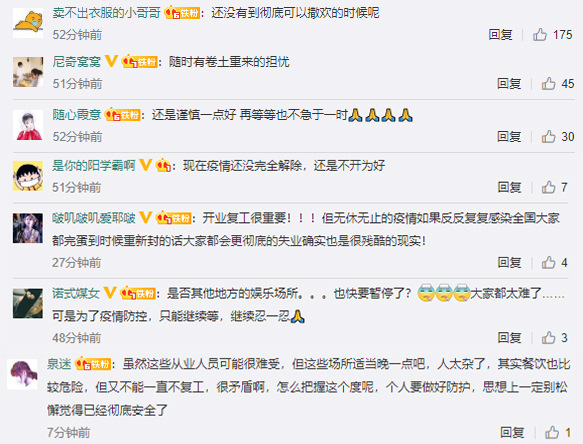
Task: Click thumbs-up on 尼奇窝窝's comment
Action: pos(548,84)
